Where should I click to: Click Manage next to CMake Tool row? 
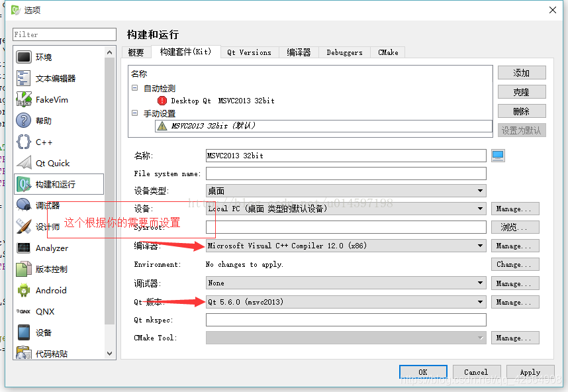pos(515,338)
